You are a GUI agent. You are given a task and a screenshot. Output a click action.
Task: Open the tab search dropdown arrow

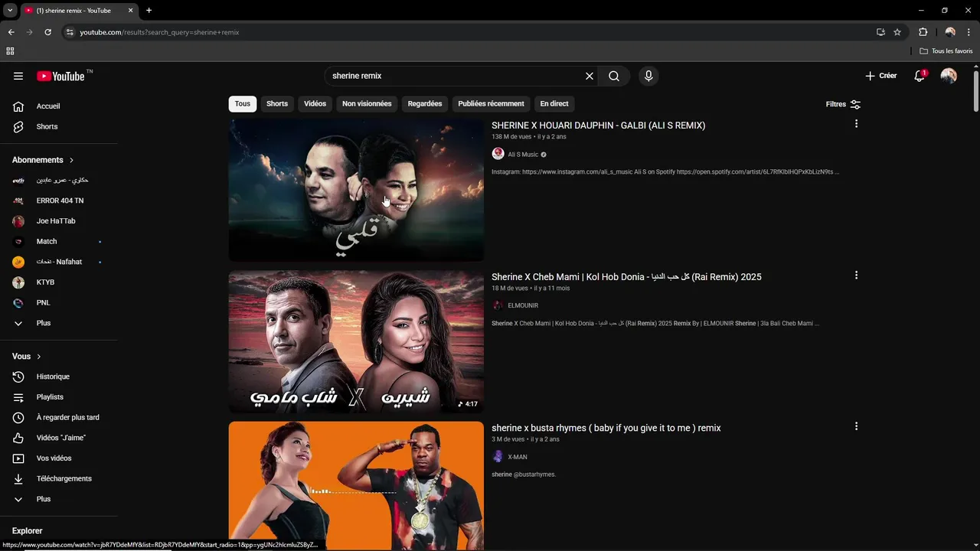[x=10, y=11]
